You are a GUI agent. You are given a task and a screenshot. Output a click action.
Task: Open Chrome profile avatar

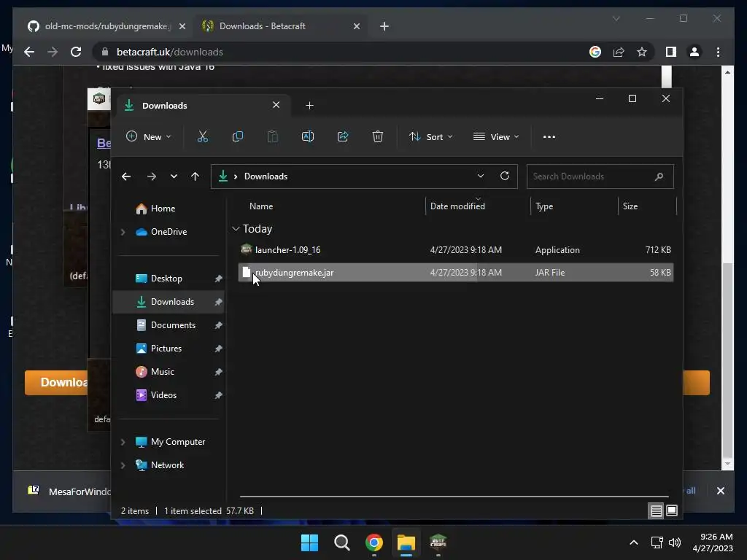click(x=694, y=52)
